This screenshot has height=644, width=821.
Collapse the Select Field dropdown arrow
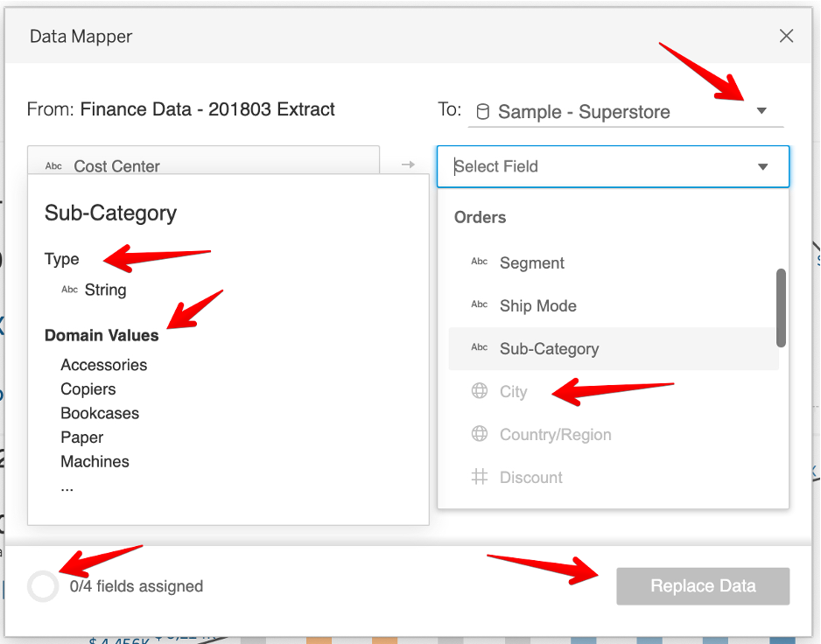point(763,166)
